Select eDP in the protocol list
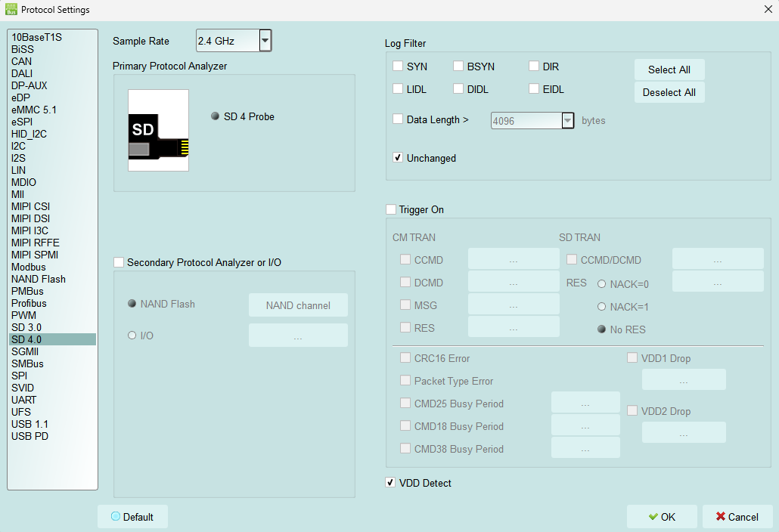This screenshot has height=532, width=779. (x=53, y=97)
